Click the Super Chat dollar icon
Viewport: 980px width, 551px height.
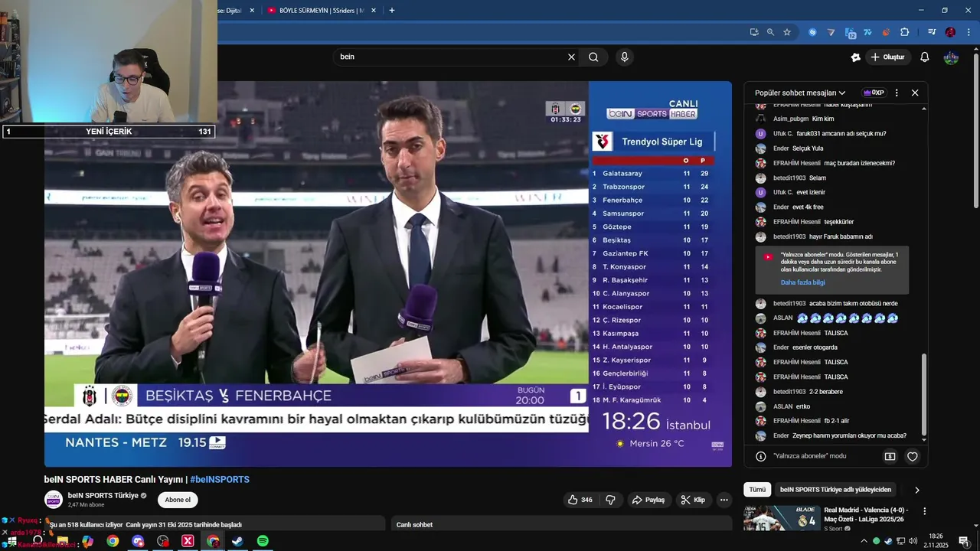tap(890, 456)
